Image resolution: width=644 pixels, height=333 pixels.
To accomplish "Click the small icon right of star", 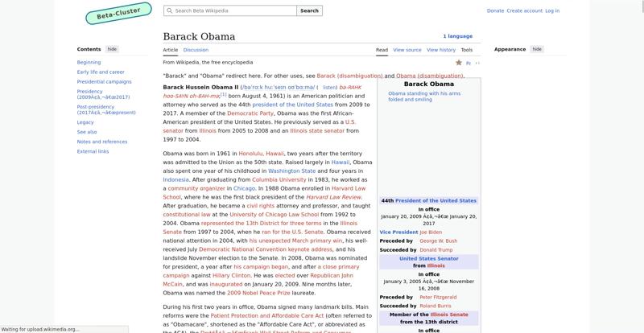I will (x=469, y=63).
